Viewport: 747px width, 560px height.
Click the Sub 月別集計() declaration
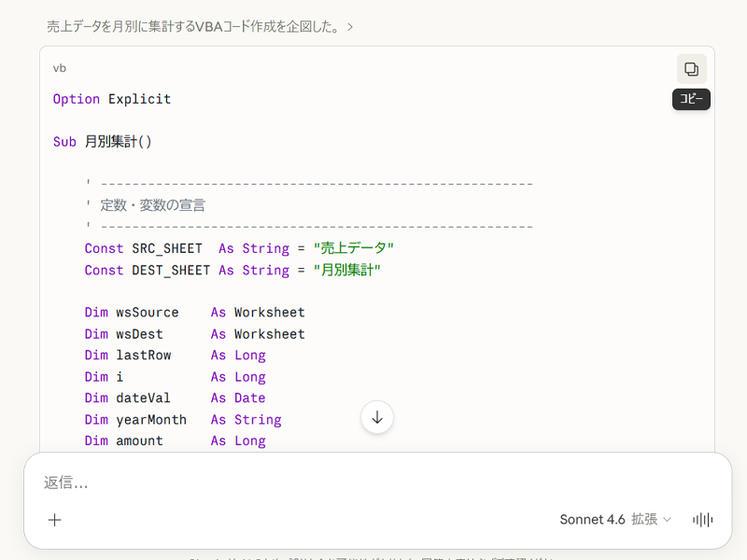click(x=103, y=142)
